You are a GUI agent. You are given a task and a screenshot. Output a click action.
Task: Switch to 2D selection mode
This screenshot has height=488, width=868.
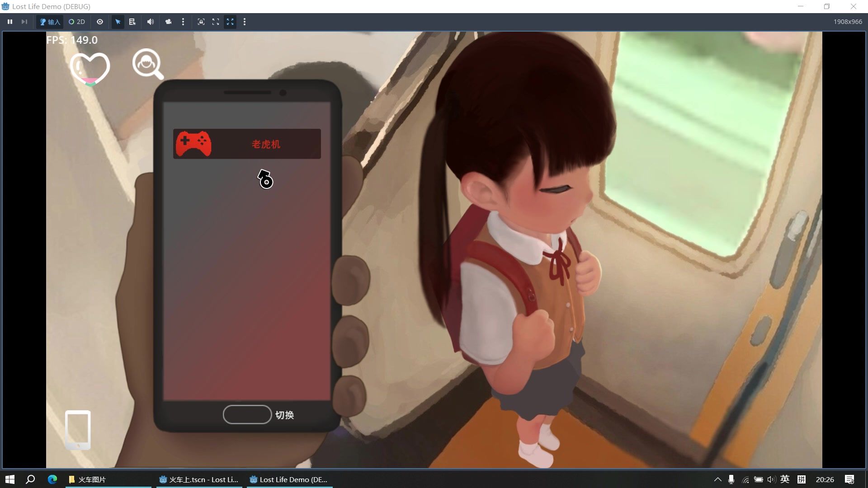tap(77, 22)
